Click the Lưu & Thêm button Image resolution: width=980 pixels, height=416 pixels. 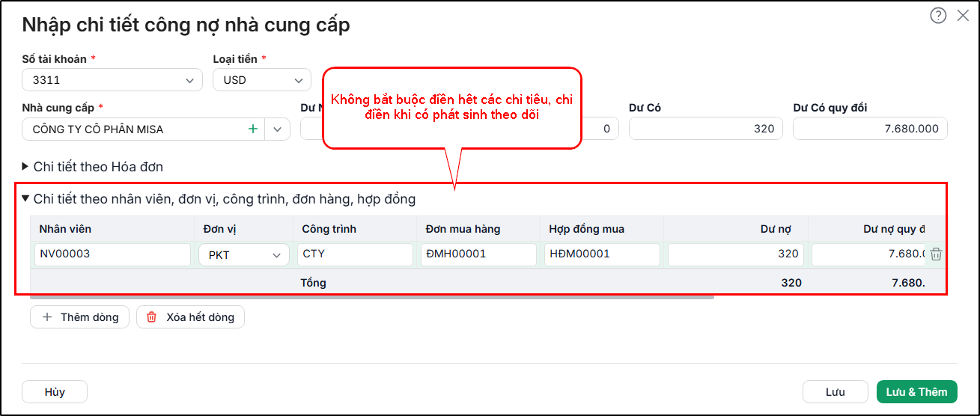[916, 392]
